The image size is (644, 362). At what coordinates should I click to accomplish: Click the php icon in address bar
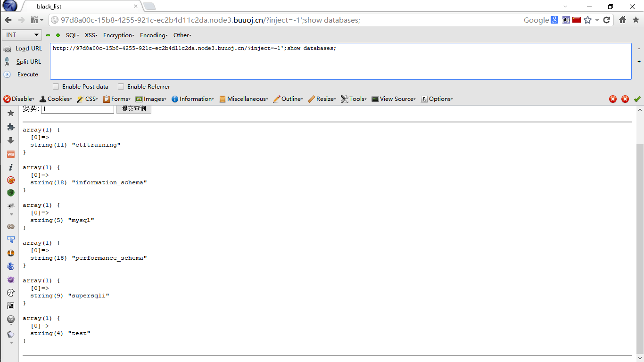(x=566, y=20)
